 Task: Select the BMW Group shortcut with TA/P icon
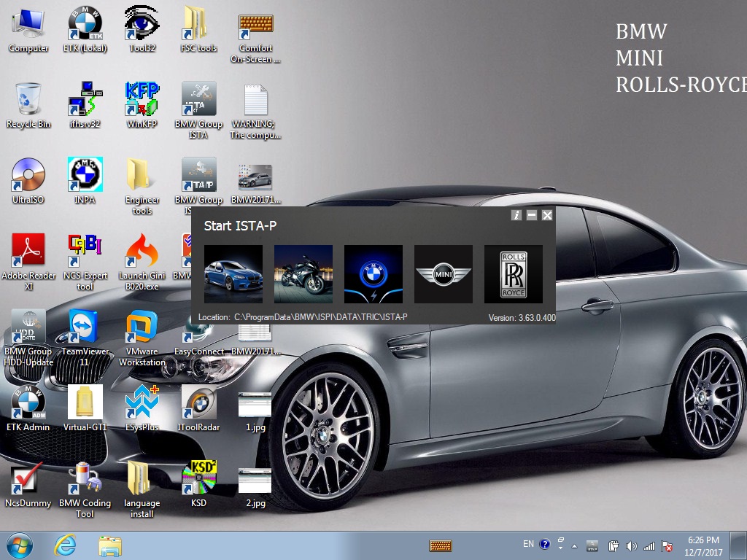coord(198,181)
